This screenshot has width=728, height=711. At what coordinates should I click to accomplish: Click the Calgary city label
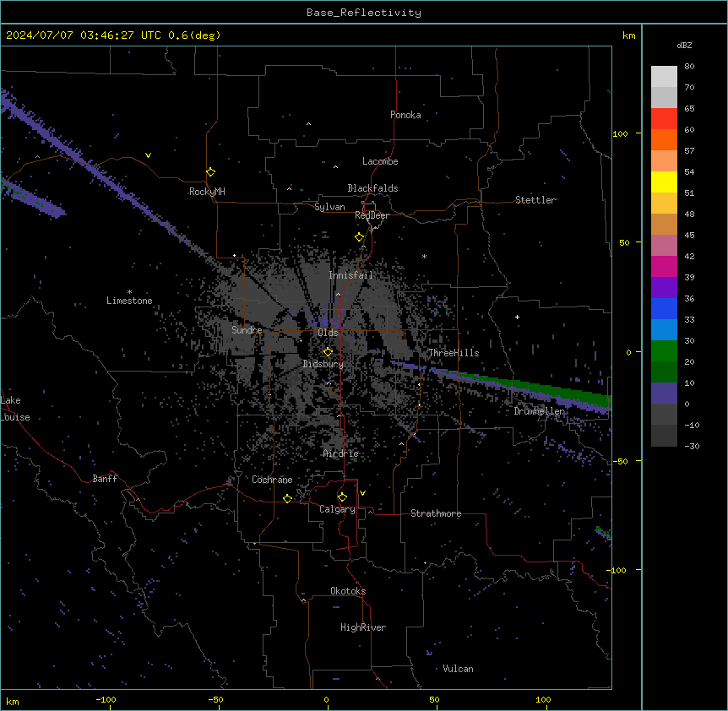pyautogui.click(x=338, y=509)
